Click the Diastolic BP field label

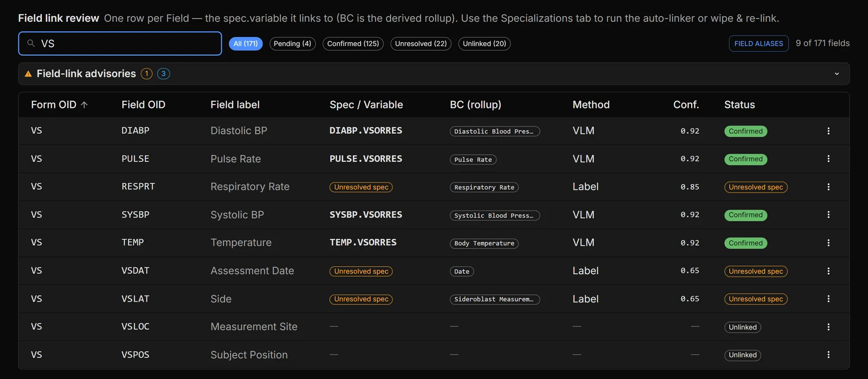239,131
